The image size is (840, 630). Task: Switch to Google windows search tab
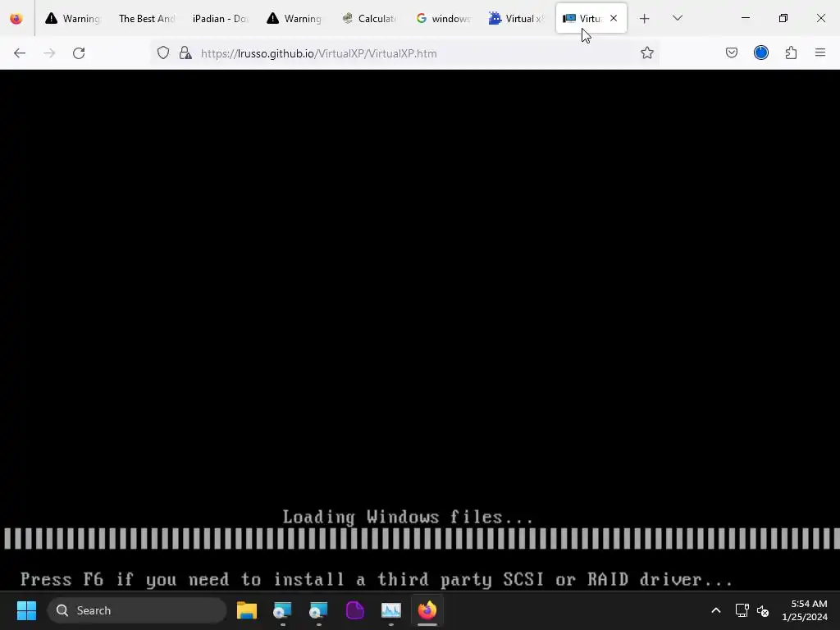[442, 19]
